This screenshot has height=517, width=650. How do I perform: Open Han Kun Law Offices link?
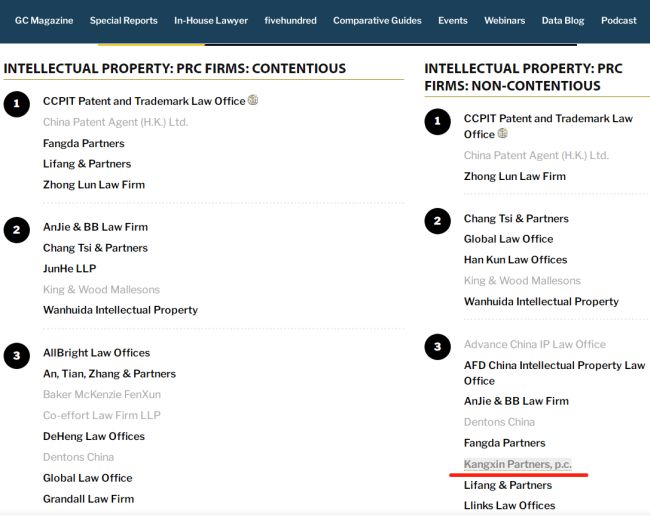(516, 260)
